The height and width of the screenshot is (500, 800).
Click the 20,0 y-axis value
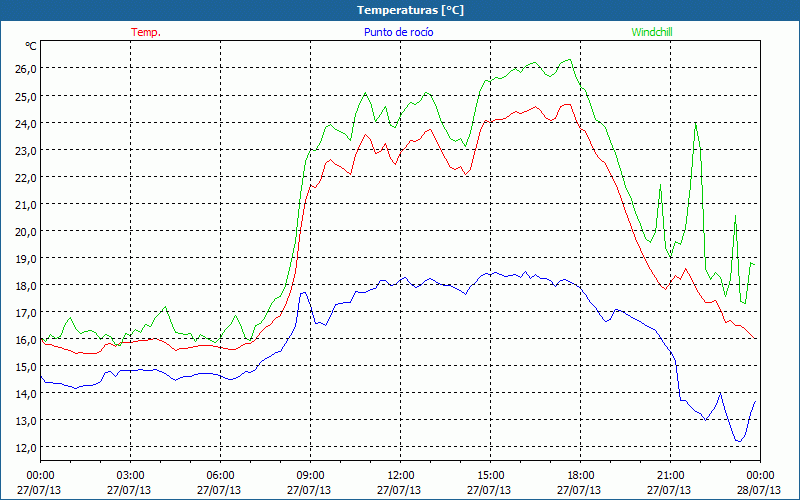coord(26,231)
